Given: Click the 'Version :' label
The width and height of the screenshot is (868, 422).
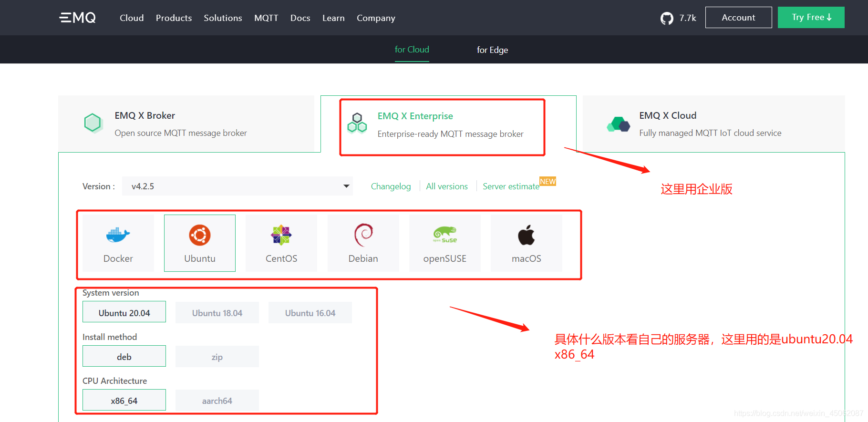Looking at the screenshot, I should tap(99, 186).
